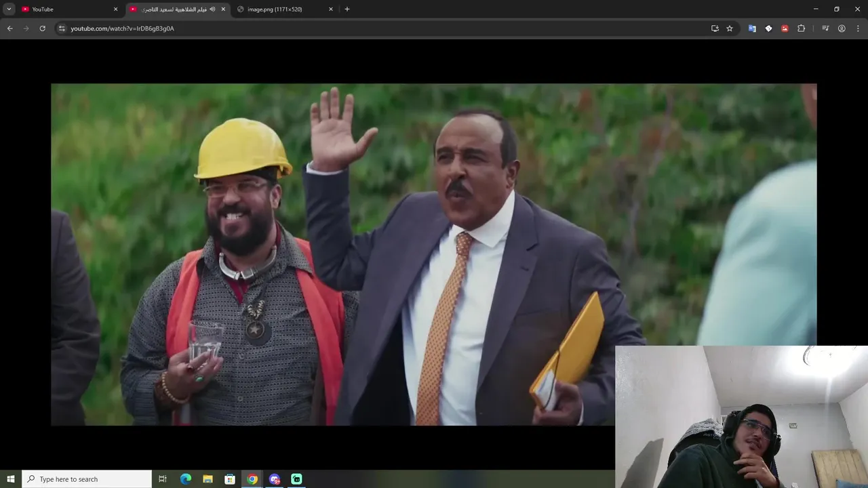Image resolution: width=868 pixels, height=488 pixels.
Task: Click the install app icon in address bar
Action: tap(715, 28)
